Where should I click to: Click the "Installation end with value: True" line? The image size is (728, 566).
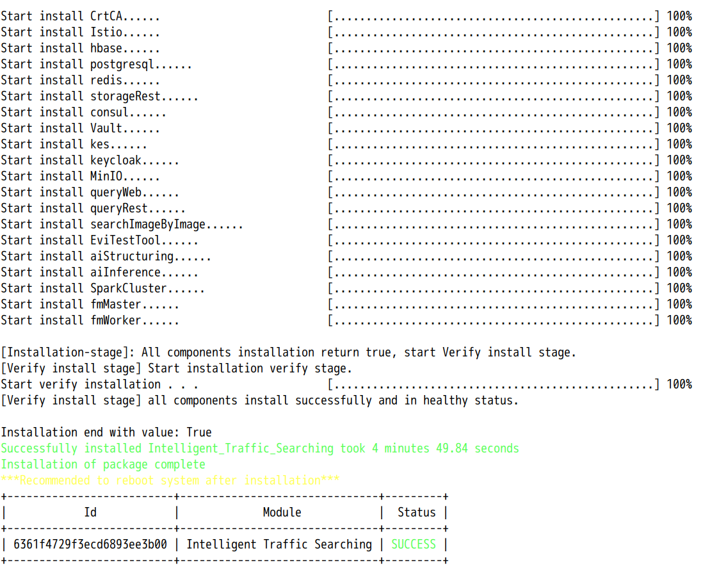point(106,432)
